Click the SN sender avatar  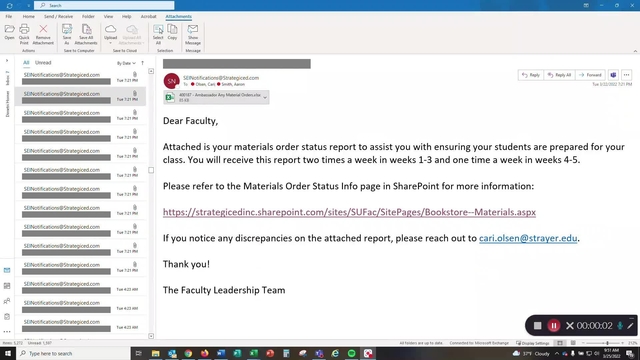pos(171,81)
